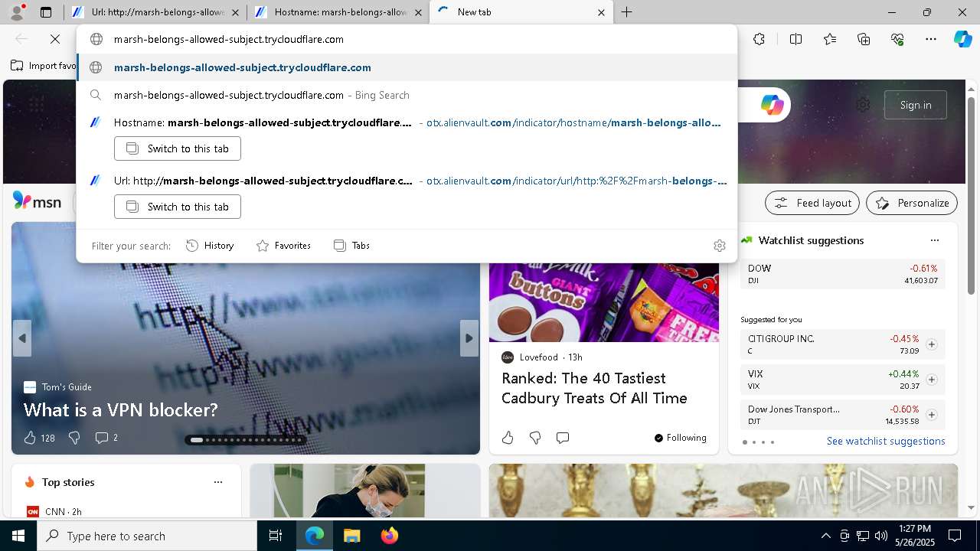Select highlighted trycloudflare.com URL suggestion
The image size is (980, 551).
point(407,67)
